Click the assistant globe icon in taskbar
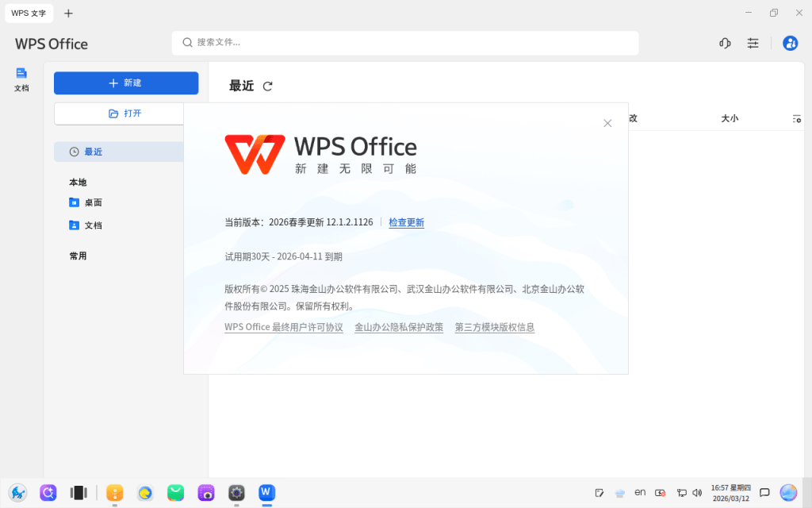812x508 pixels. (x=788, y=492)
